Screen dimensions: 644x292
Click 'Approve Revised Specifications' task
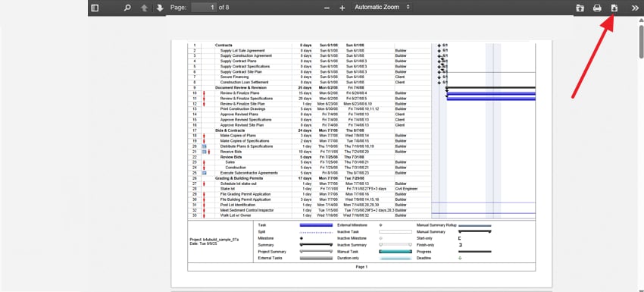[245, 120]
